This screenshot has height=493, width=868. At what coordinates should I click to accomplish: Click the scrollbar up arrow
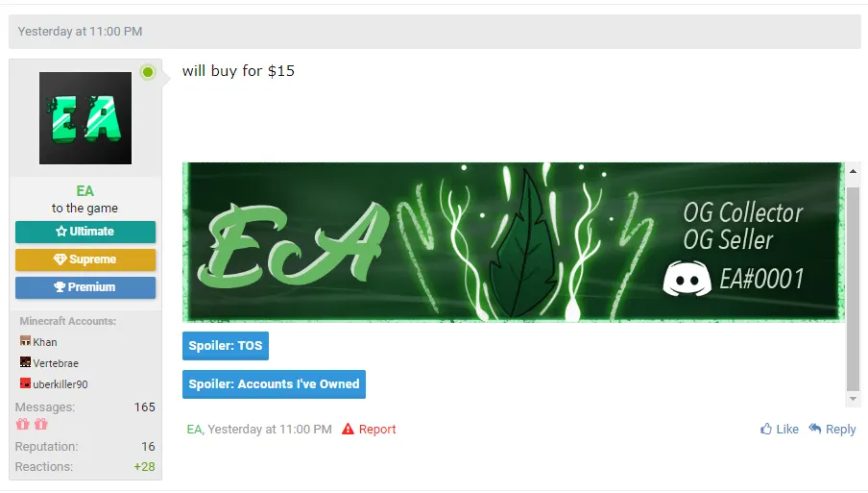click(x=853, y=171)
